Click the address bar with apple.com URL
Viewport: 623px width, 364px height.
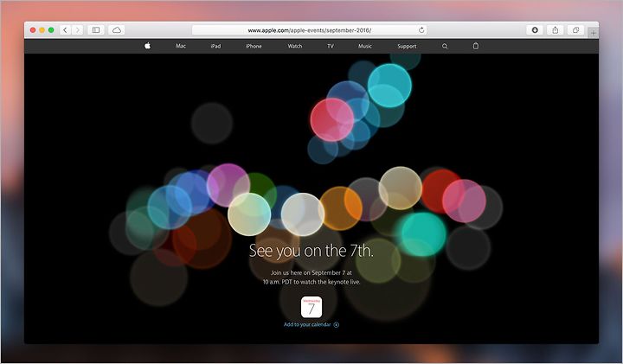310,29
